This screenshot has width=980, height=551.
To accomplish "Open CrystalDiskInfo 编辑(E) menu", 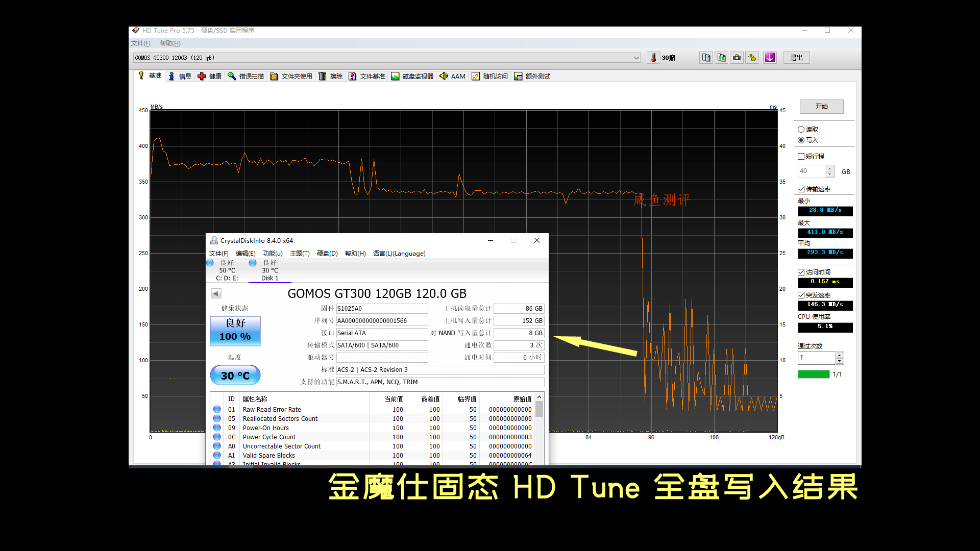I will (x=246, y=254).
